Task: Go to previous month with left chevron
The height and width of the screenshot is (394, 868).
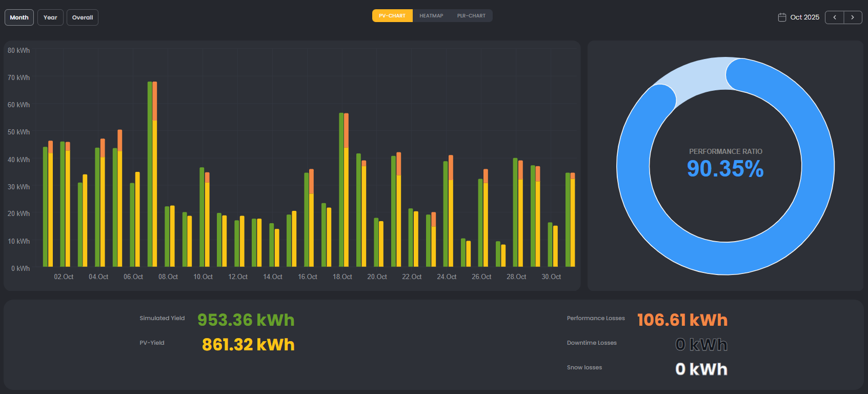Action: [835, 17]
